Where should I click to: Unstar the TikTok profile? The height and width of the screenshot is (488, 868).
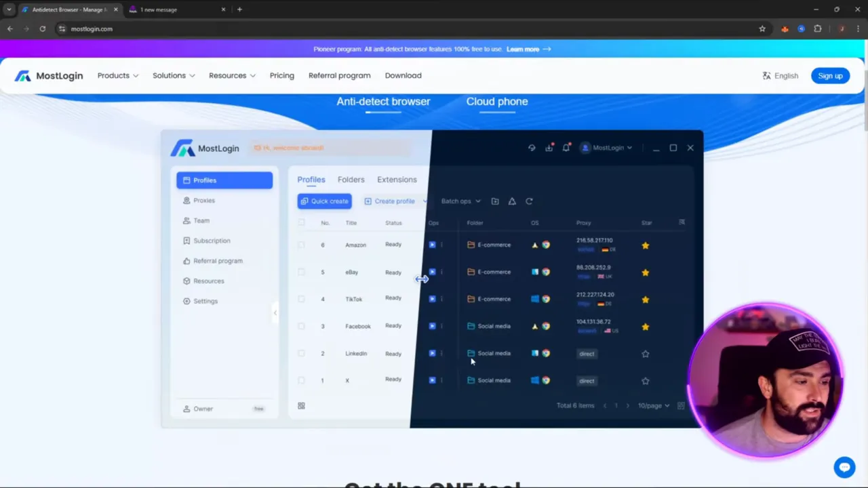(x=645, y=299)
